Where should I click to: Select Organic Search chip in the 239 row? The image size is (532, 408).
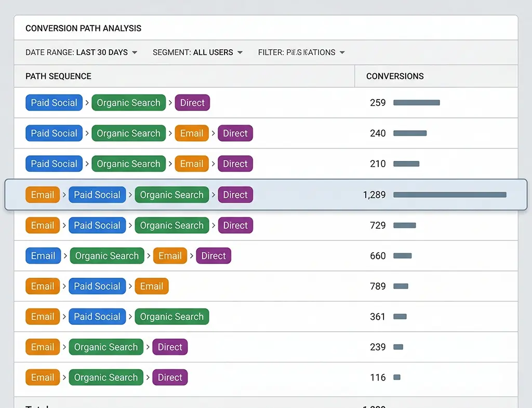[x=106, y=347]
